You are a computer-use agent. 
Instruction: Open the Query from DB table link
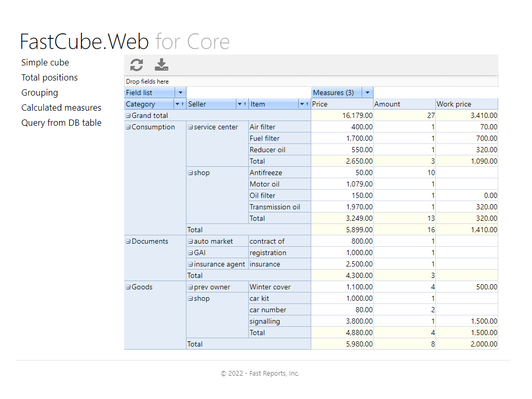click(x=61, y=123)
